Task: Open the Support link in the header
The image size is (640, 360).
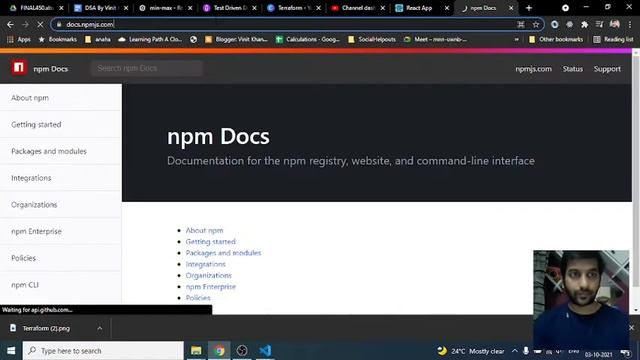Action: (607, 69)
